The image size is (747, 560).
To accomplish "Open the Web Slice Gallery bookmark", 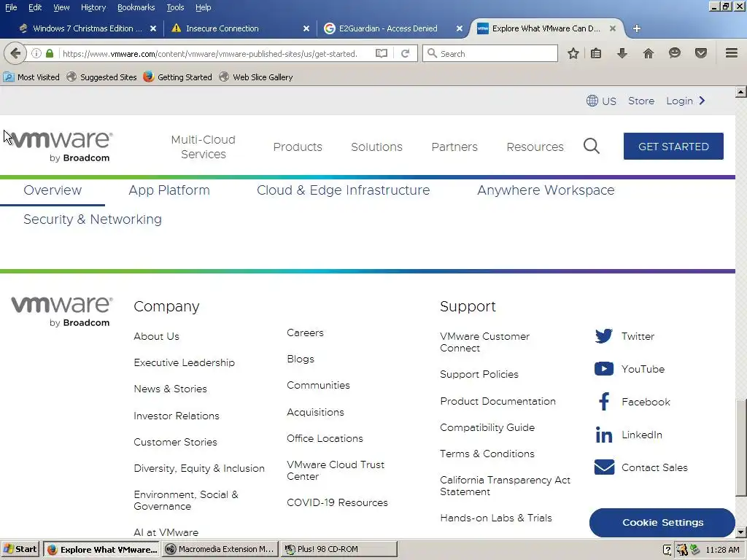I will tap(256, 77).
